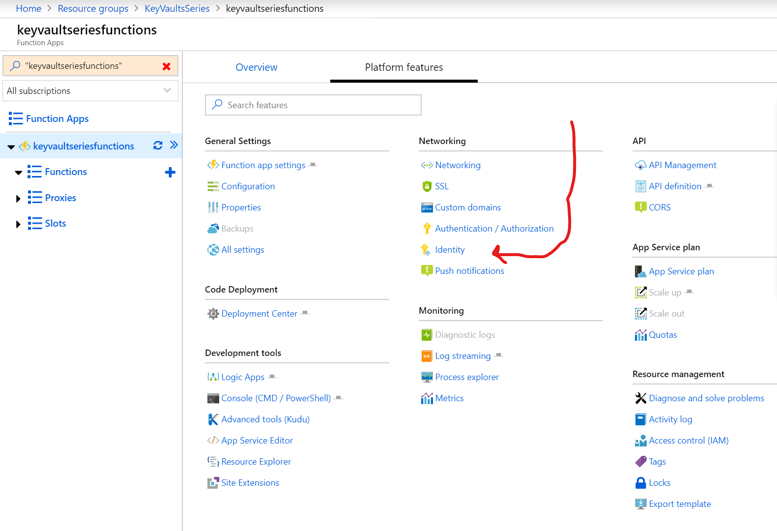Open the Activity log link
The width and height of the screenshot is (777, 531).
click(x=670, y=420)
